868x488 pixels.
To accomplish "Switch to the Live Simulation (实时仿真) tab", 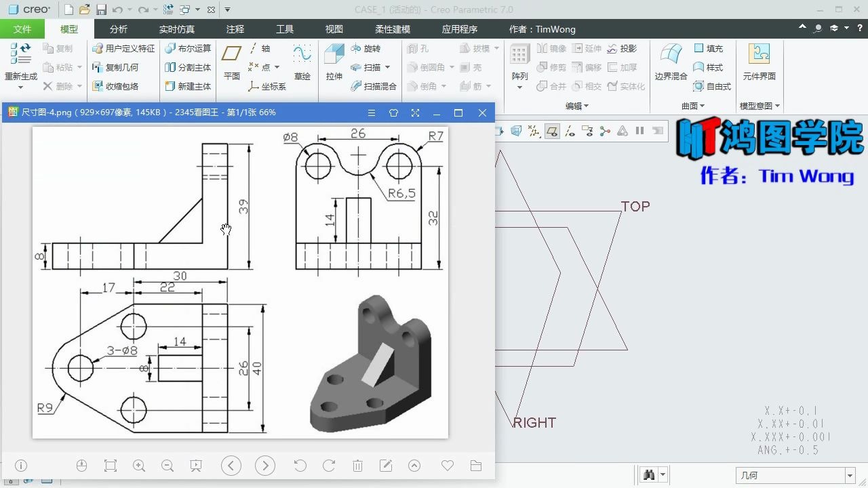I will pos(176,29).
